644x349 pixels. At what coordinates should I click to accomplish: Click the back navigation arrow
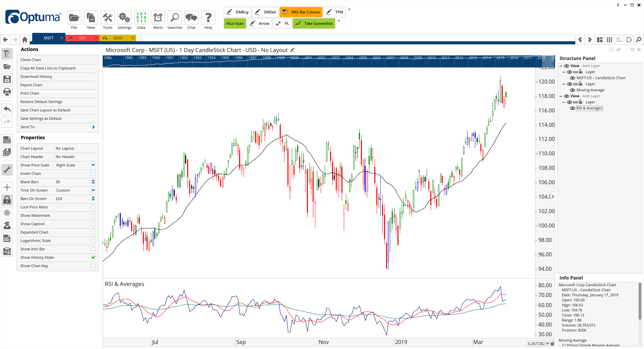coord(5,40)
